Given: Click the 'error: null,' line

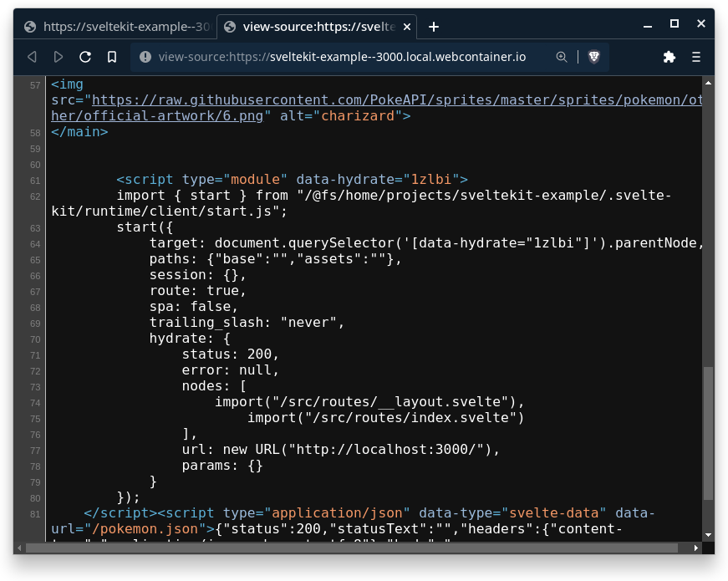Looking at the screenshot, I should click(231, 370).
